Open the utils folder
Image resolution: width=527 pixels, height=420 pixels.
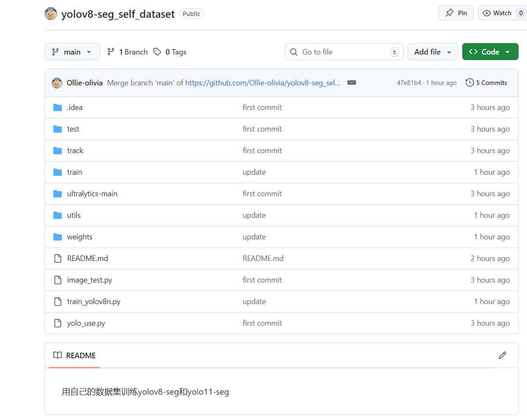click(74, 215)
